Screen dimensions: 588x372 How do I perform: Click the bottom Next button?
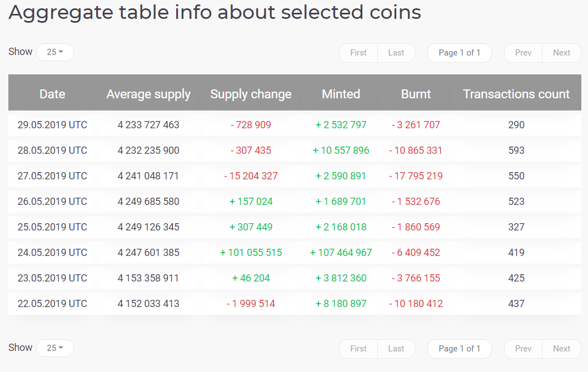pos(561,349)
